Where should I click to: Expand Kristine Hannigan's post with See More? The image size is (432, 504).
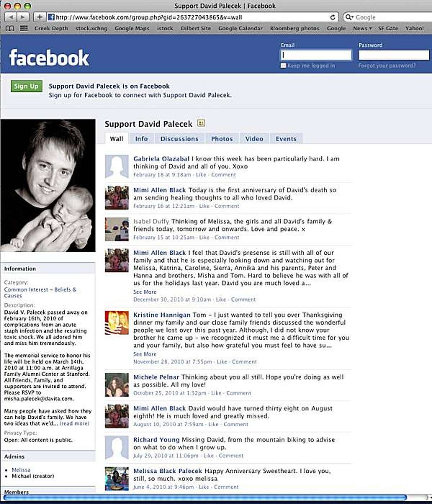click(x=145, y=354)
